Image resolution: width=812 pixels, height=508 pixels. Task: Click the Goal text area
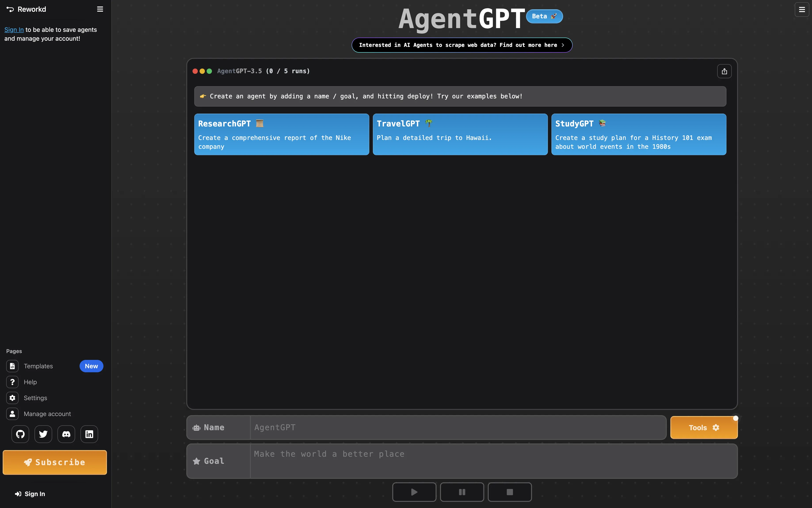coord(494,461)
